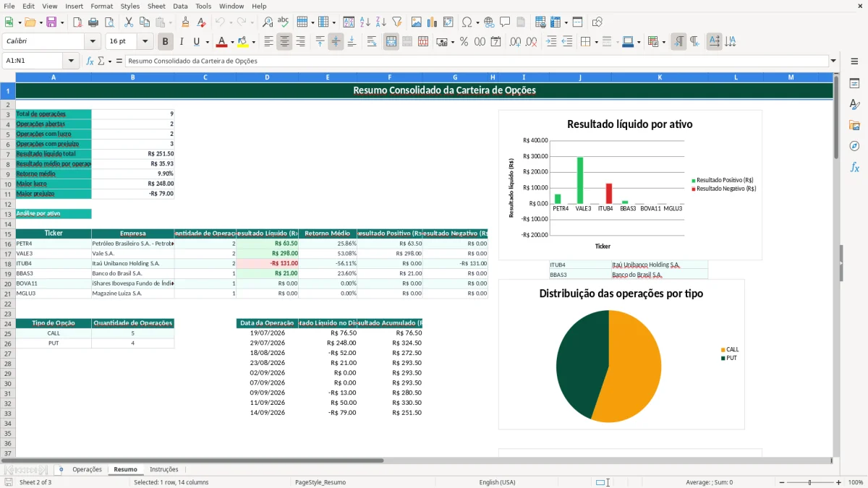Screen dimensions: 868x488
Task: Click the Insert Comment icon
Action: (x=505, y=22)
